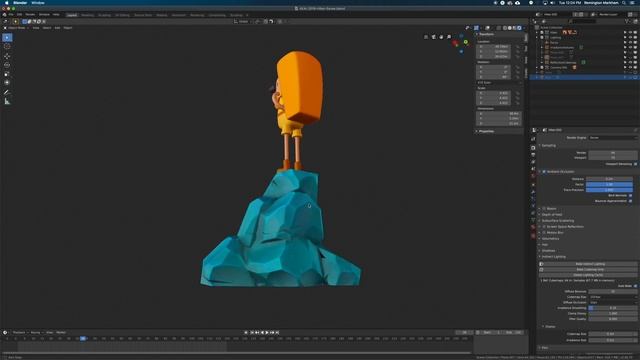Toggle the Viewport Denoising checkbox
The height and width of the screenshot is (360, 640).
click(635, 164)
